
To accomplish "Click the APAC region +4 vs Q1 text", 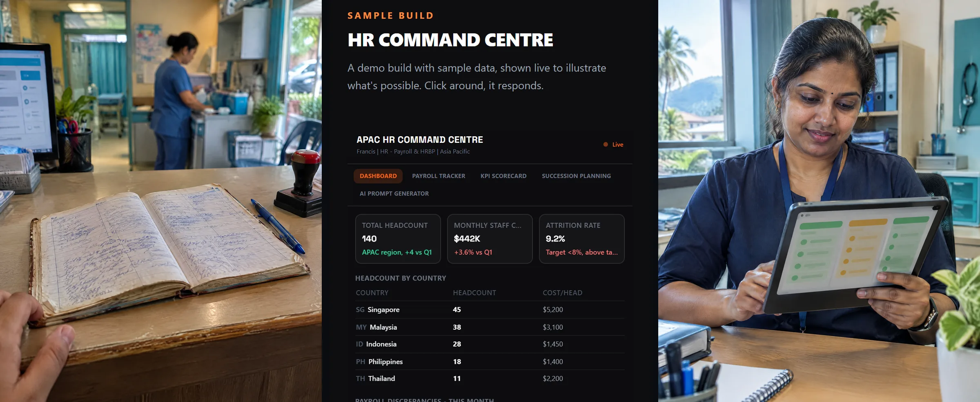I will coord(396,252).
